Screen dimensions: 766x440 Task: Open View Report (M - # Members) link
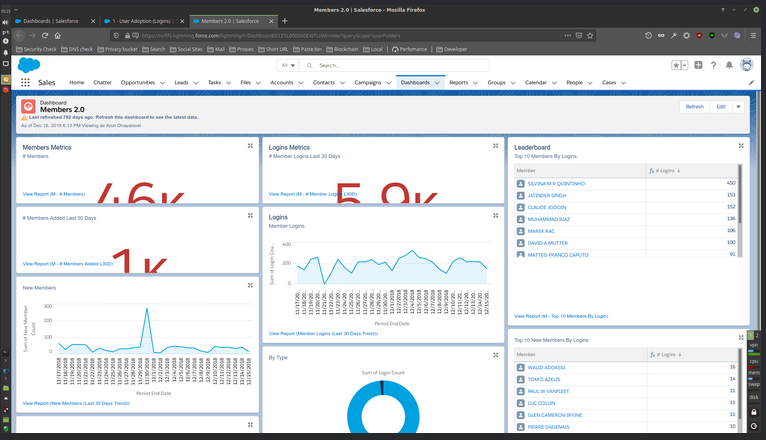coord(54,194)
